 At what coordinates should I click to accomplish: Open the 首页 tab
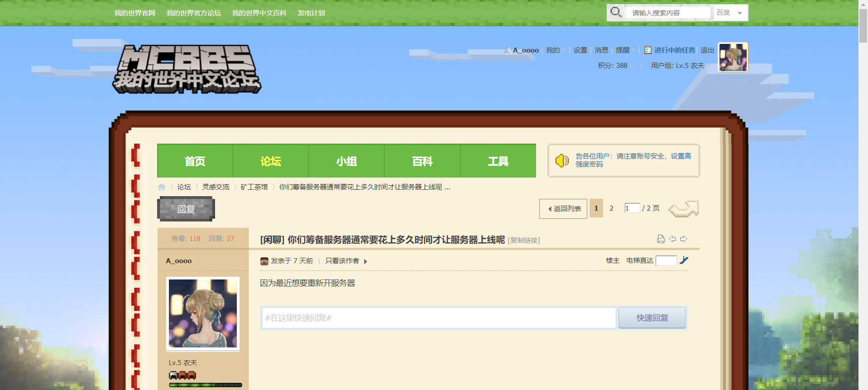(x=195, y=161)
